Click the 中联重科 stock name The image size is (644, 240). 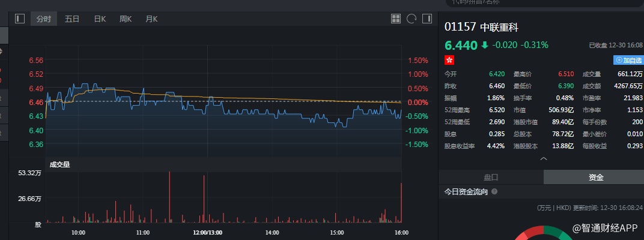click(499, 27)
